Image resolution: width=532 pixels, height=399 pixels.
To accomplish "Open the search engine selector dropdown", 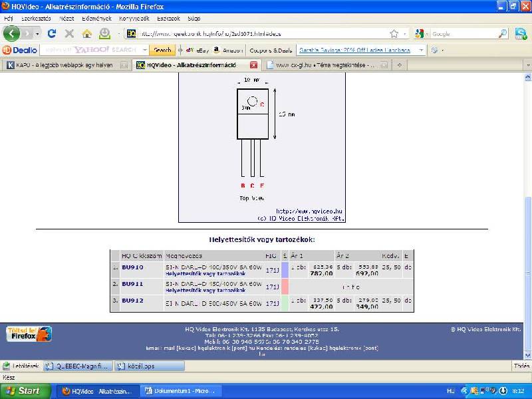I will tap(421, 33).
